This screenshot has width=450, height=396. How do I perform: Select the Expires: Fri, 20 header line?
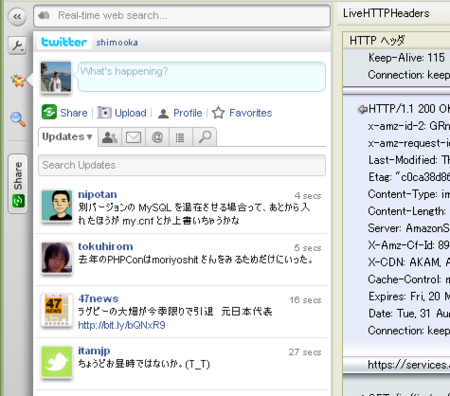[409, 296]
